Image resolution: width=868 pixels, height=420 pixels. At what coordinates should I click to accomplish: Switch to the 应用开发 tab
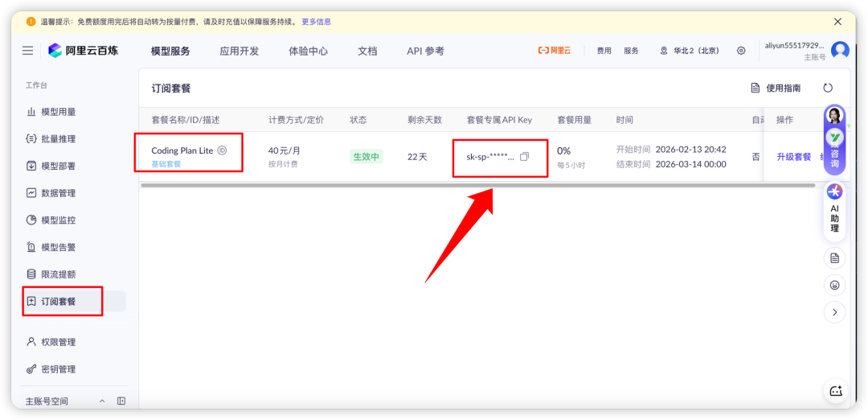click(x=240, y=51)
